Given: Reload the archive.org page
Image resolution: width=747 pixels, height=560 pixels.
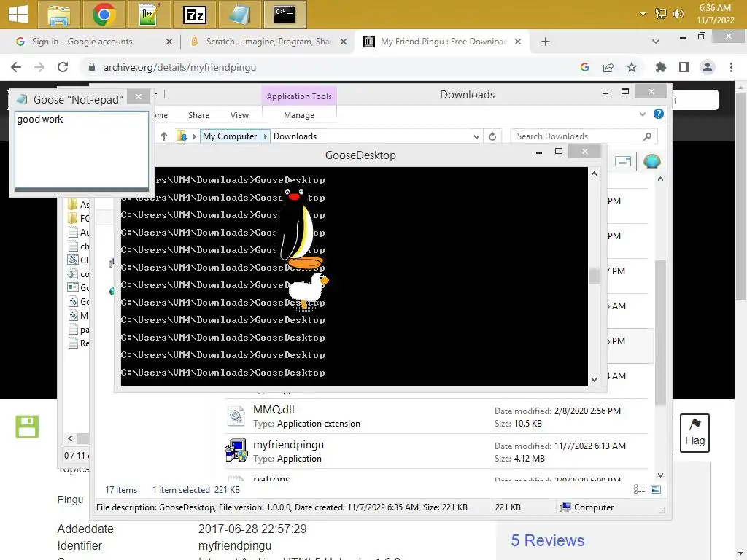Looking at the screenshot, I should [x=63, y=67].
